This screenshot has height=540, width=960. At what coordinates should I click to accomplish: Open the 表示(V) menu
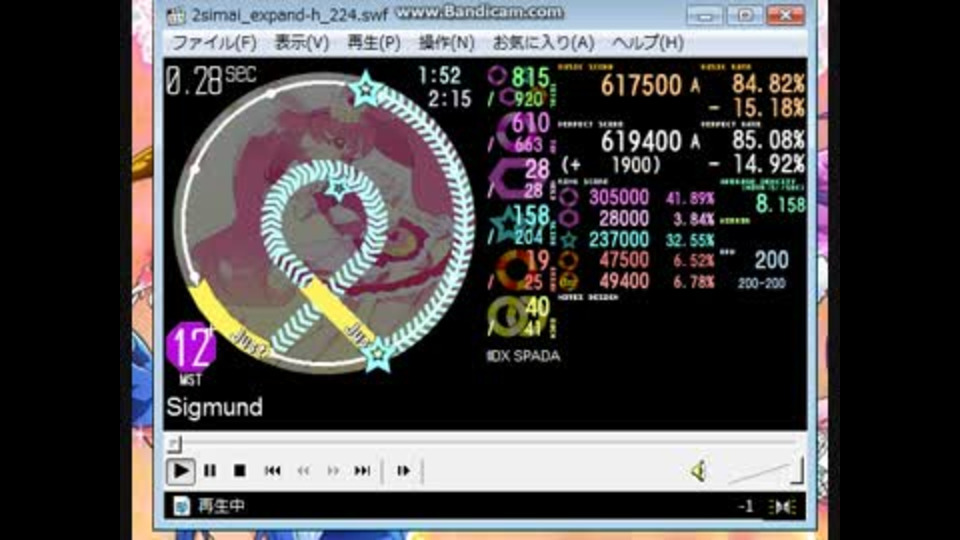click(302, 43)
